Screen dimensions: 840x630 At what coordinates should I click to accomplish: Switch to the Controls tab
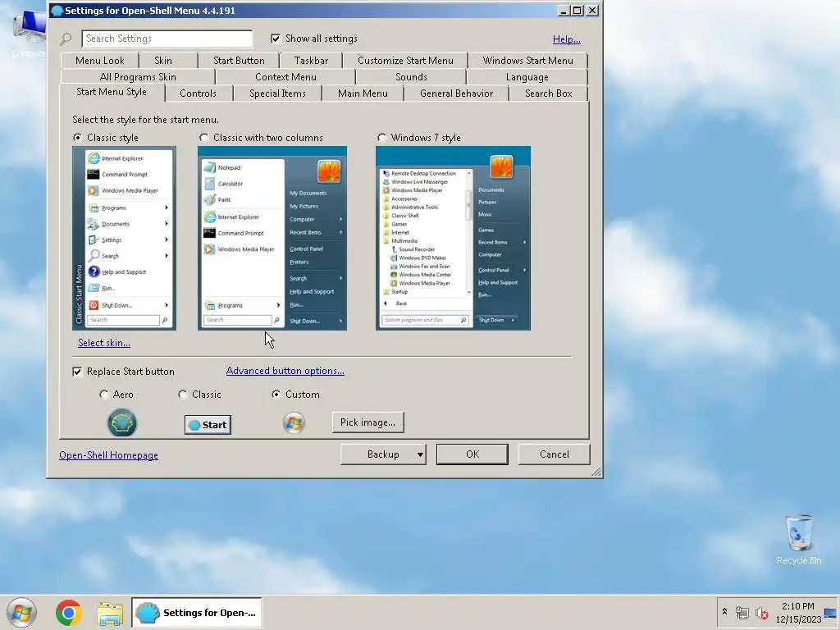pyautogui.click(x=198, y=94)
